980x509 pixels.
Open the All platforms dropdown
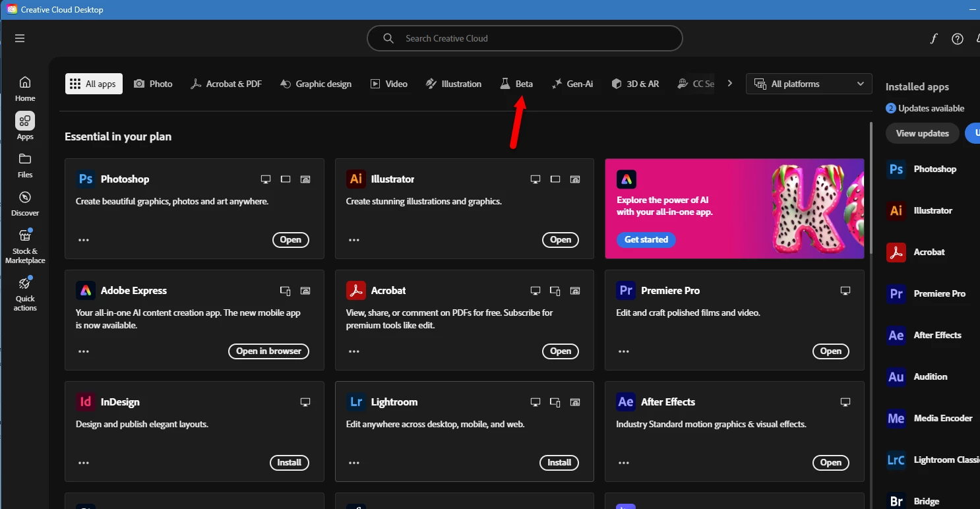(809, 84)
